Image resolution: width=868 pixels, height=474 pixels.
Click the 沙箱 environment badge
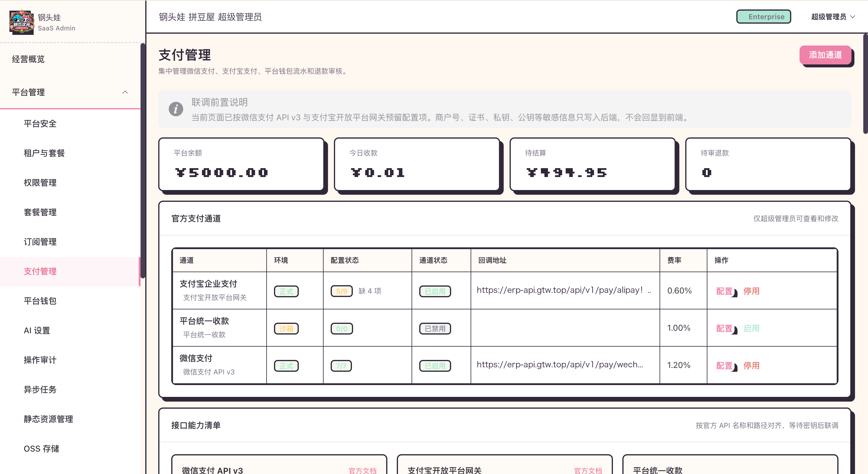pyautogui.click(x=286, y=328)
